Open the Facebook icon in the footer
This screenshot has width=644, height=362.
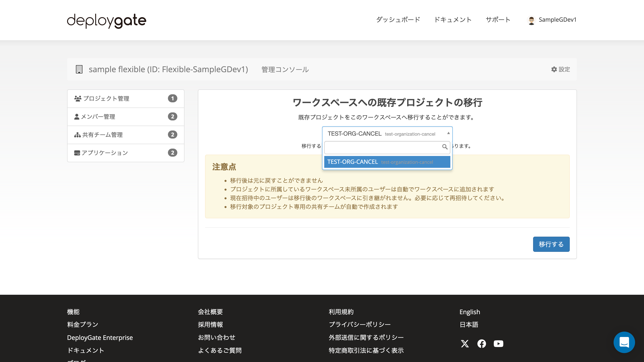482,343
